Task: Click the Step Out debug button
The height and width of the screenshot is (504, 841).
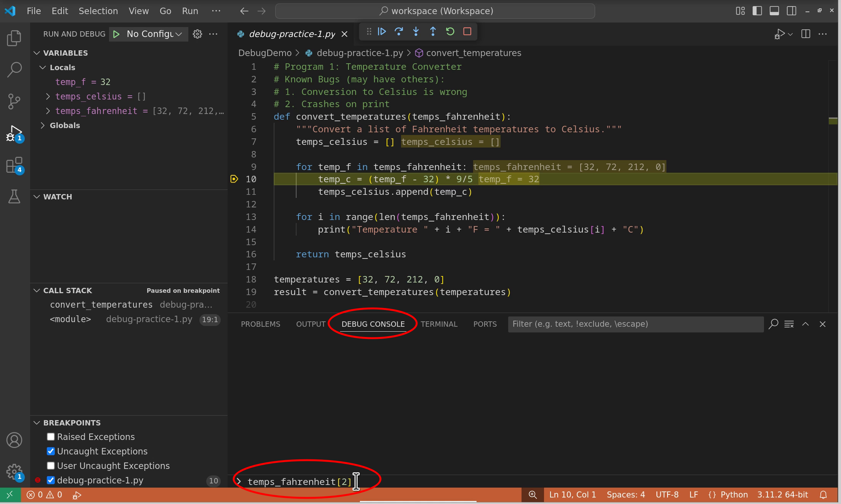Action: (433, 32)
